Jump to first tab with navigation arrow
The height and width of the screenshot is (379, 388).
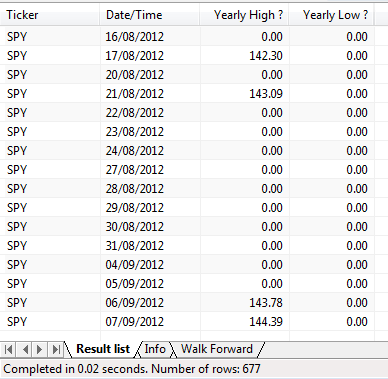click(9, 349)
